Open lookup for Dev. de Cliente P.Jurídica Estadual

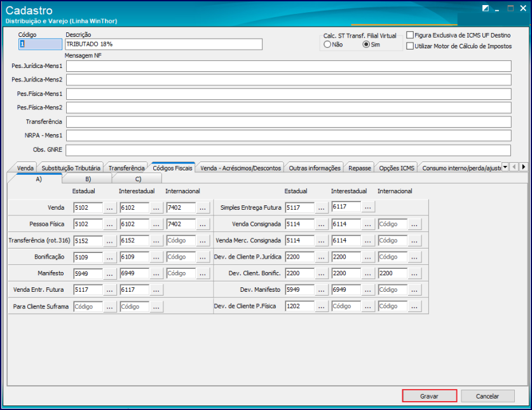[x=321, y=257]
